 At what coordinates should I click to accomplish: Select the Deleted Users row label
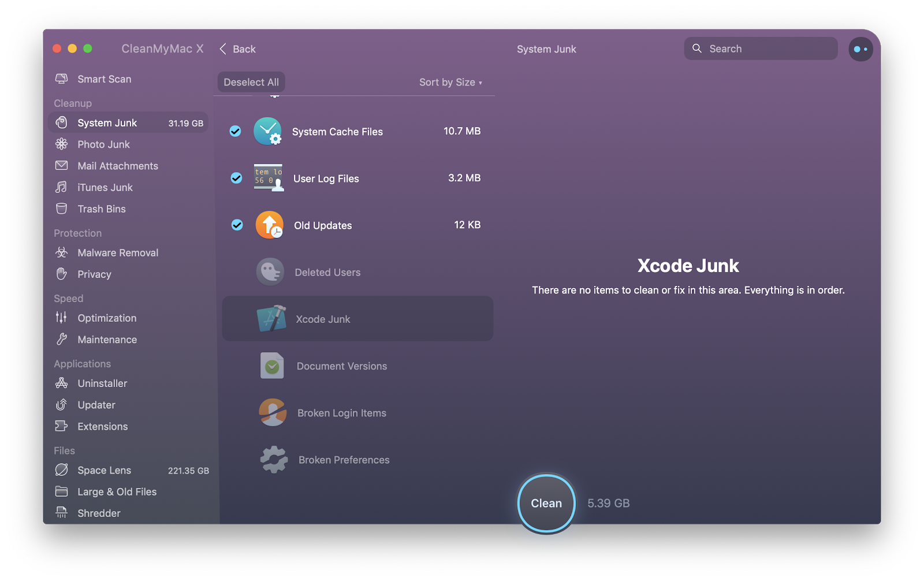click(x=327, y=272)
